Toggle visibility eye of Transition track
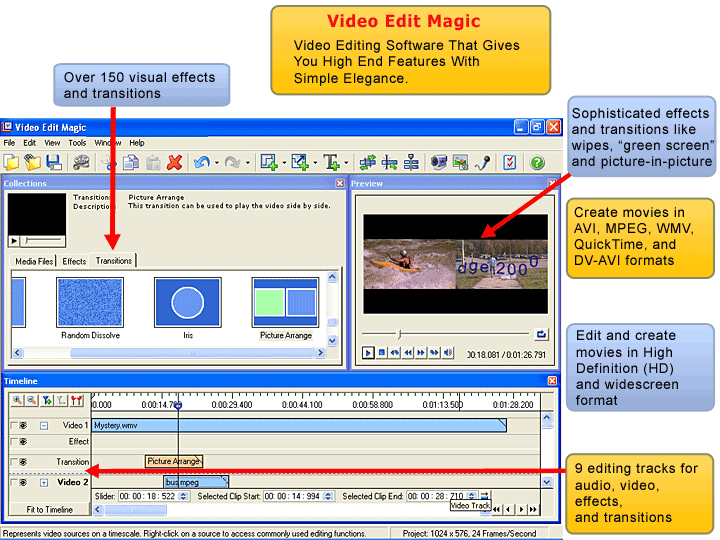Image resolution: width=720 pixels, height=540 pixels. tap(23, 461)
